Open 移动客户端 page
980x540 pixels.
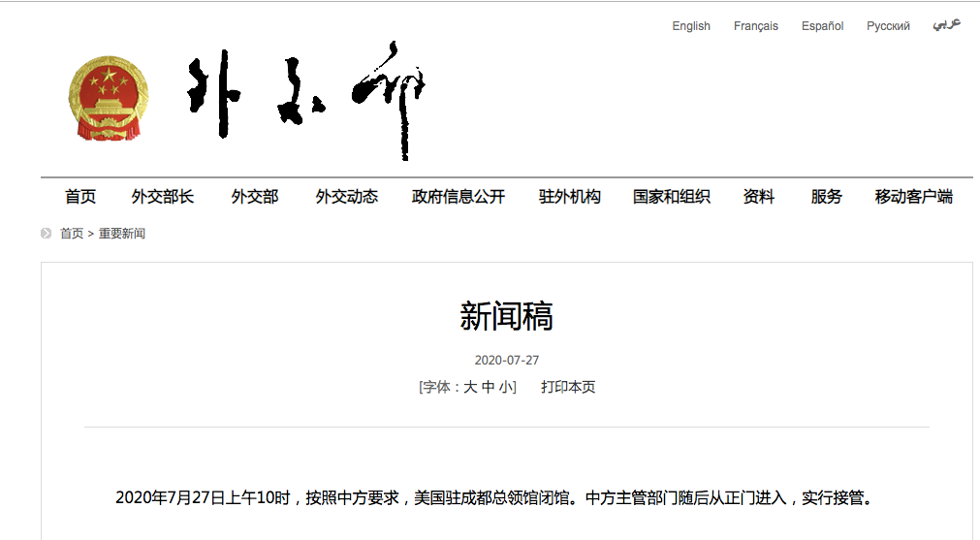point(913,197)
